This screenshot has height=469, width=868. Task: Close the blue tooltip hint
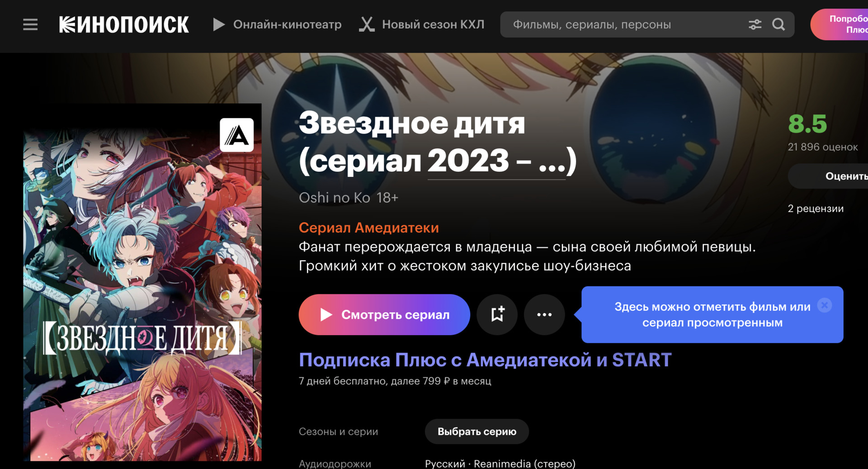825,305
